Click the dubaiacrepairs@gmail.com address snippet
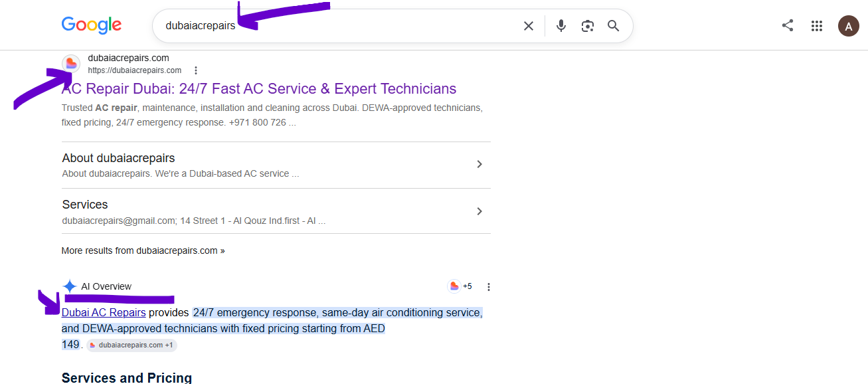The width and height of the screenshot is (868, 384). pos(193,220)
